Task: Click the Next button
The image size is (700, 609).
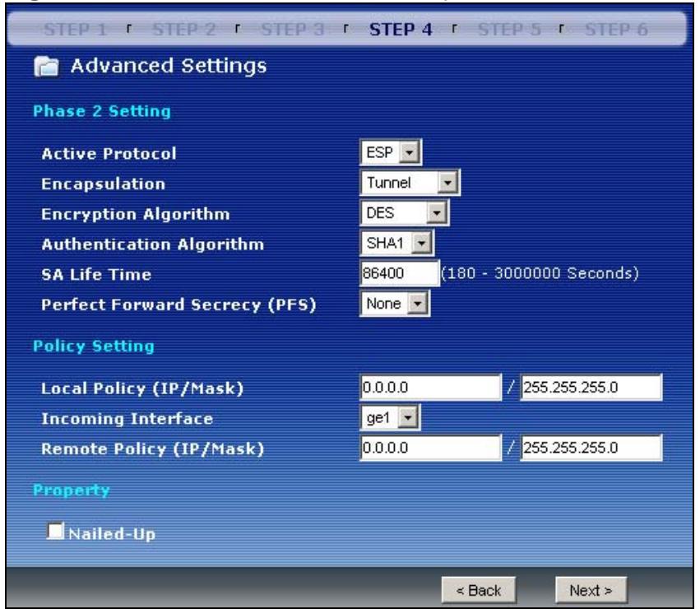Action: 591,590
